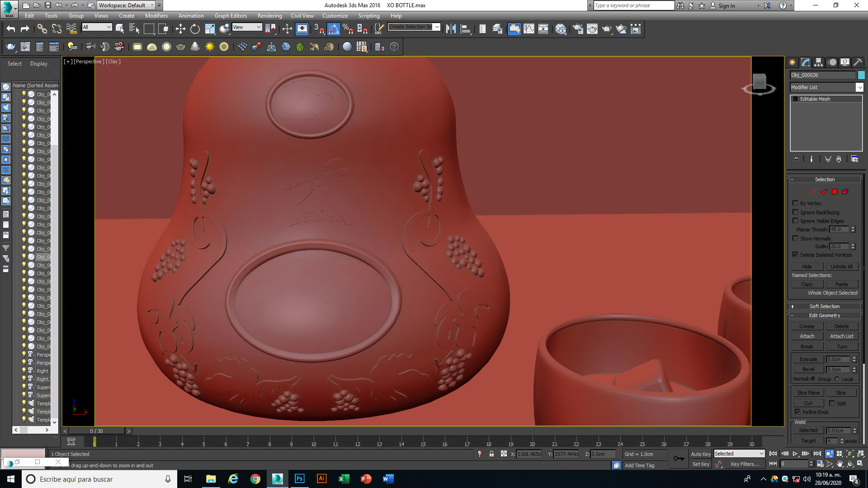
Task: Expand the Editable Mesh stack entry
Action: pyautogui.click(x=795, y=99)
